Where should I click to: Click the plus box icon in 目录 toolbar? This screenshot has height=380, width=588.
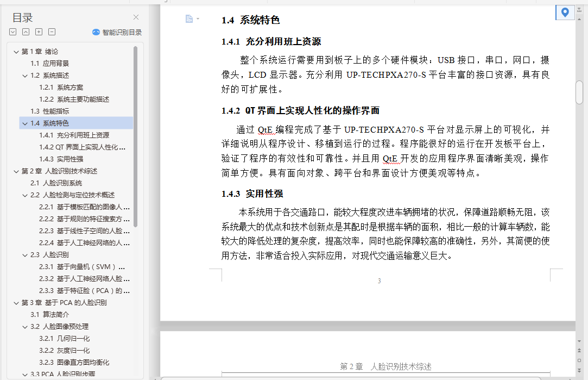[x=39, y=32]
